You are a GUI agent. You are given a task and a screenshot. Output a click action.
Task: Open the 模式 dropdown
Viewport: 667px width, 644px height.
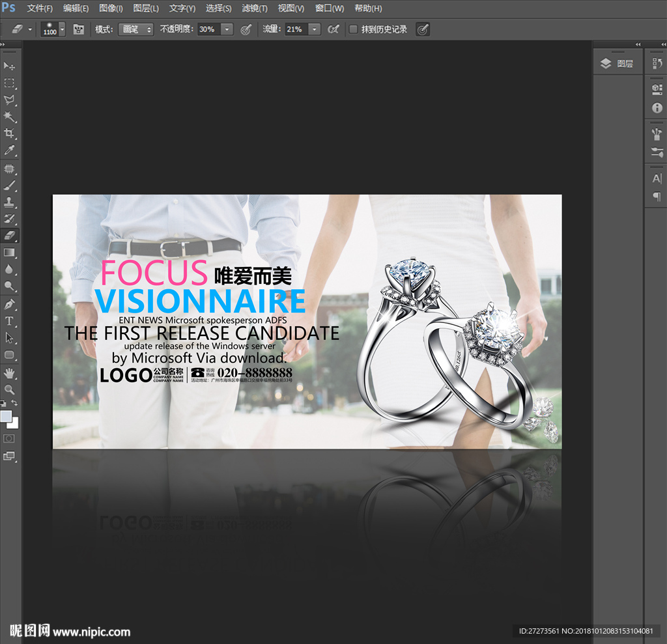[x=135, y=29]
